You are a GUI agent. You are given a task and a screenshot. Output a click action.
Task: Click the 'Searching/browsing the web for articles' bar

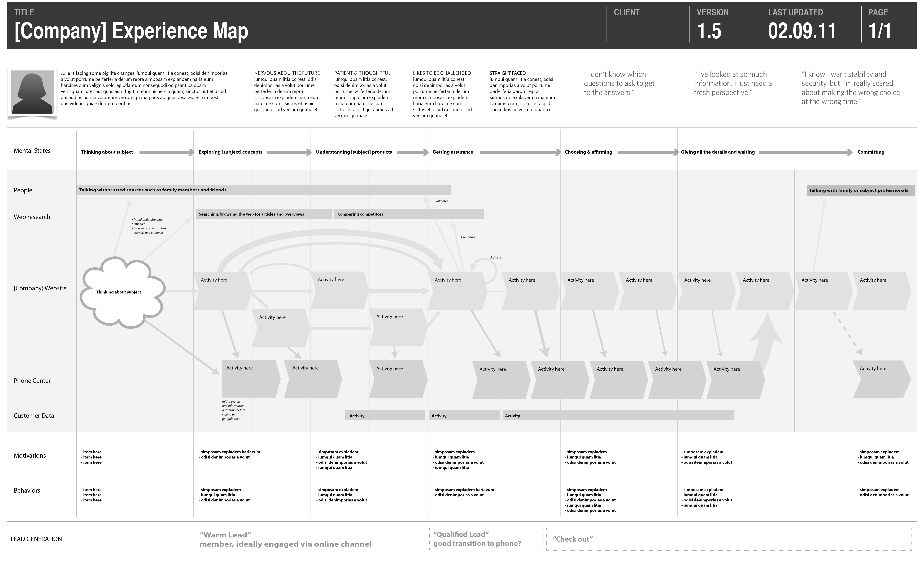click(x=264, y=214)
